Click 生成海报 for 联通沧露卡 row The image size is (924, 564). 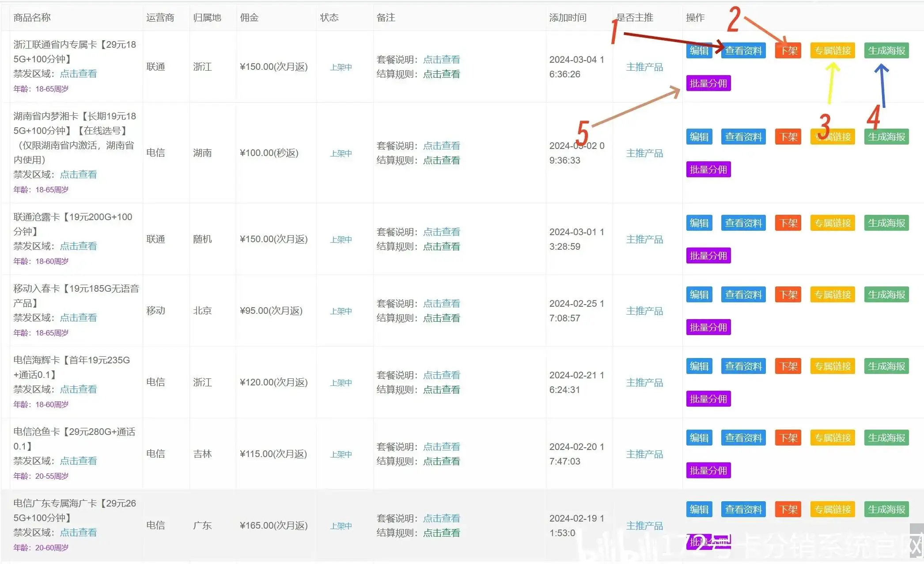coord(886,223)
